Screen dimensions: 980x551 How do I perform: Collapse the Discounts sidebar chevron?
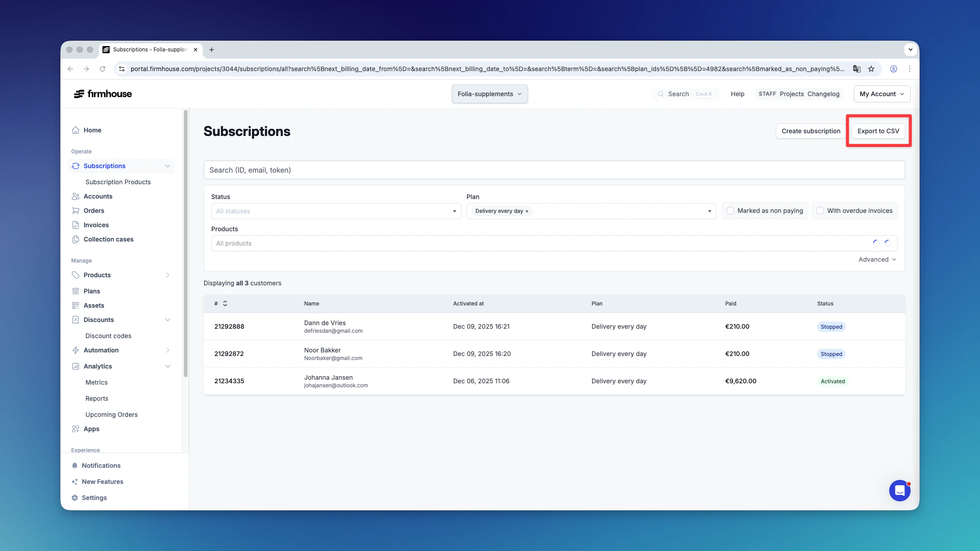(x=168, y=320)
